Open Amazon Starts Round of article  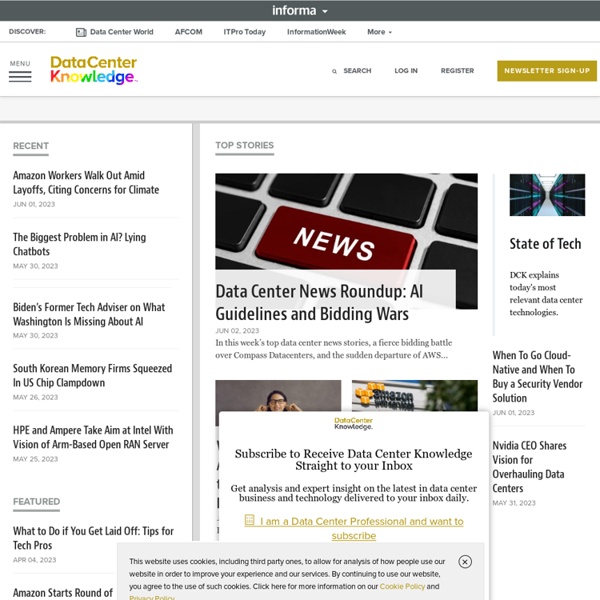(x=63, y=592)
